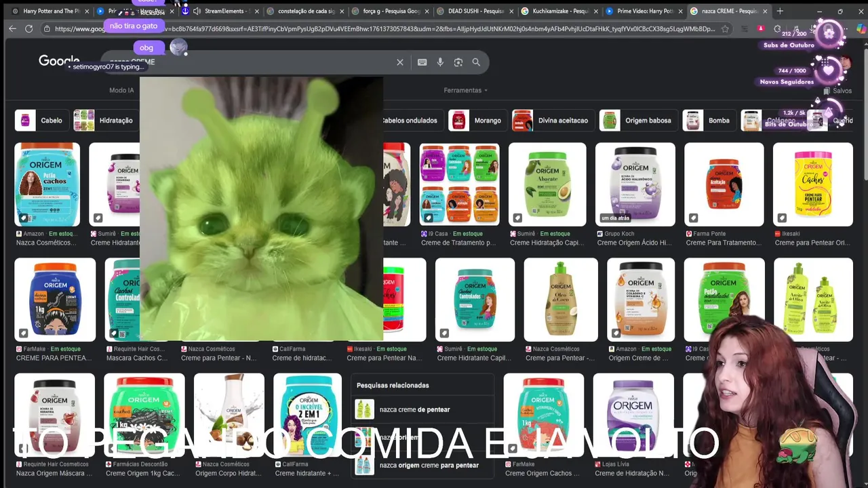Filter images by Origem babosa chip

click(638, 121)
